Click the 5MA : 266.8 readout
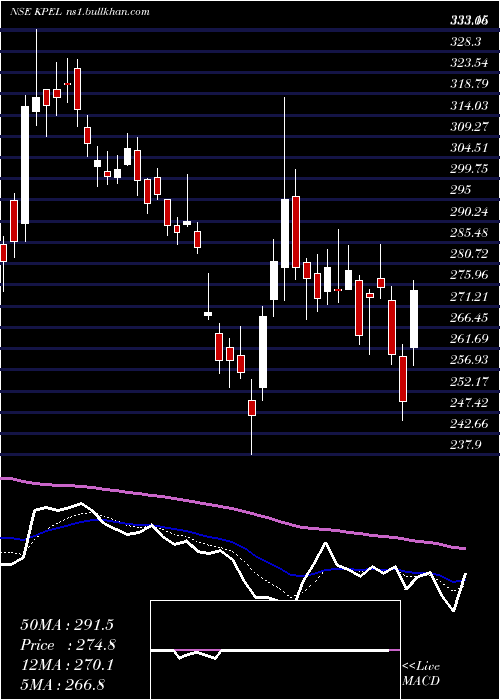Image resolution: width=500 pixels, height=700 pixels. pos(62,684)
